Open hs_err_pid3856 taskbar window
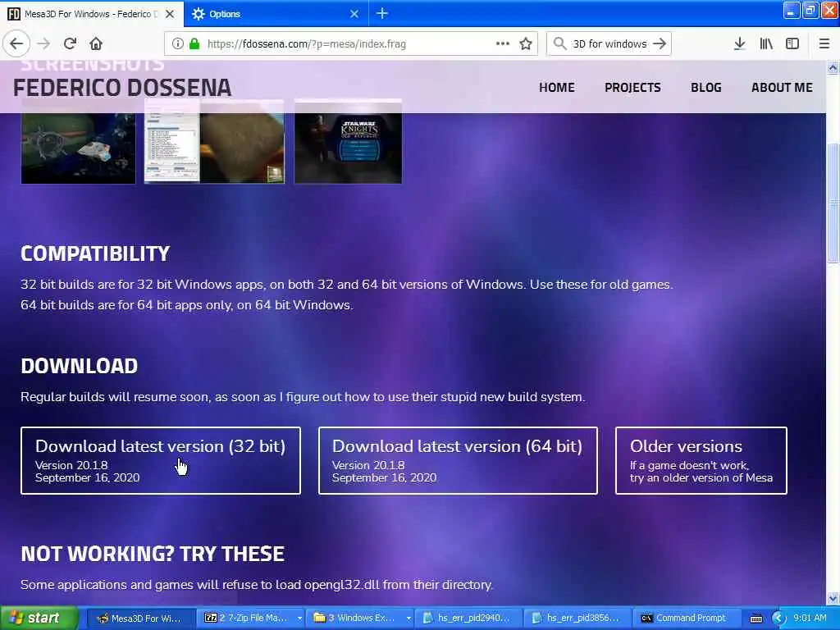 tap(577, 619)
